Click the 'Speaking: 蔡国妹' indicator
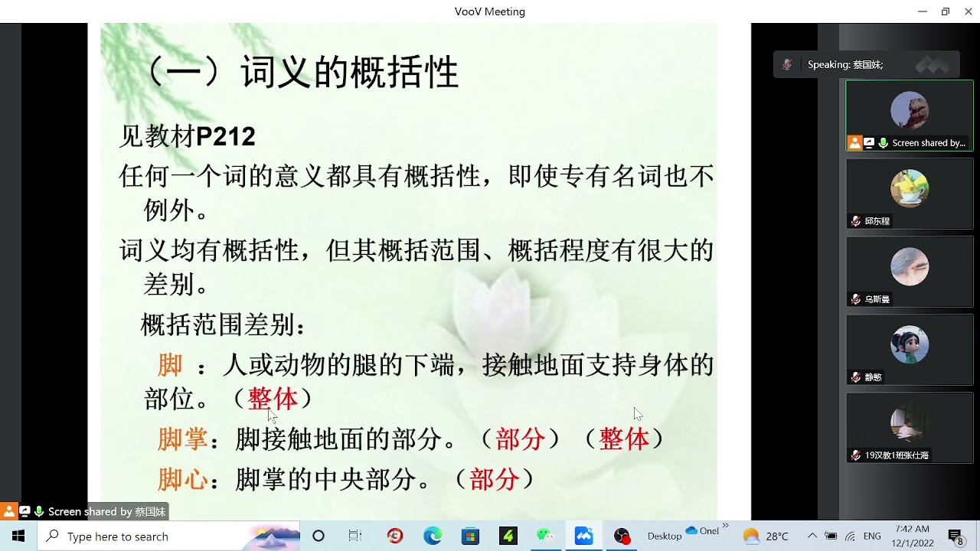 click(845, 65)
